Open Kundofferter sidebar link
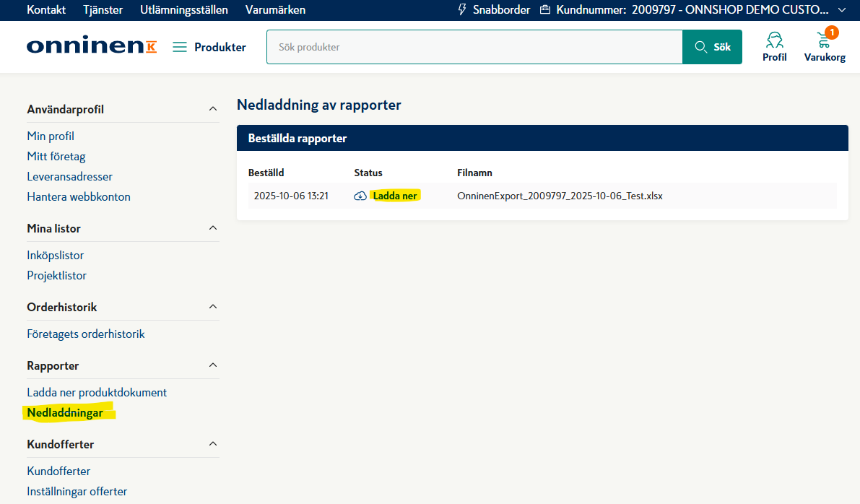 (x=58, y=471)
